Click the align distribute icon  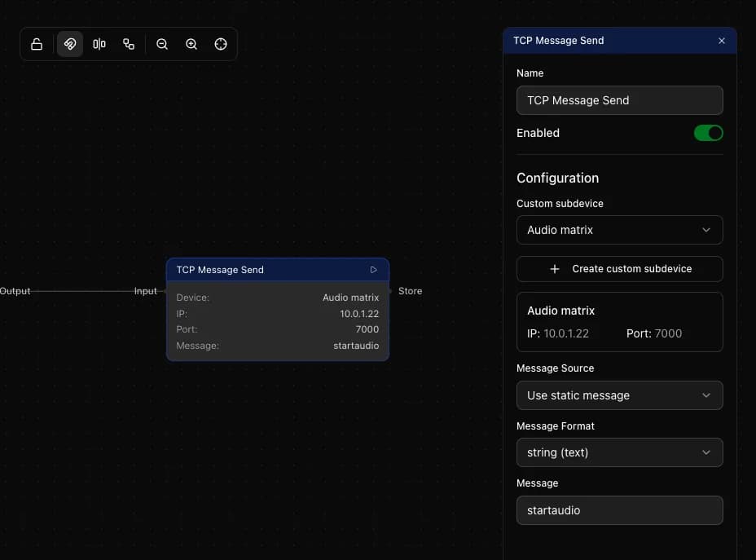tap(99, 44)
